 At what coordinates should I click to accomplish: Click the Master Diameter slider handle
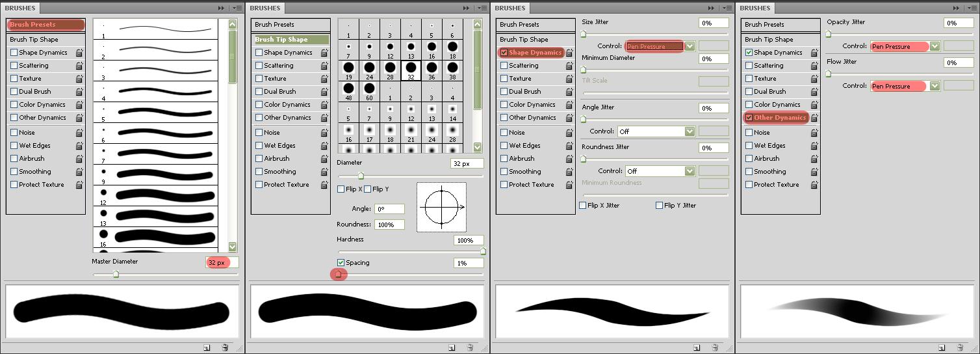(x=116, y=274)
